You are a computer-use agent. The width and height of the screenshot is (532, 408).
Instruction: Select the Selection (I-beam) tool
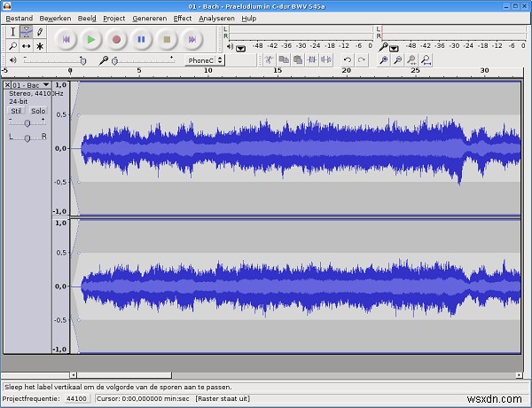[x=12, y=32]
